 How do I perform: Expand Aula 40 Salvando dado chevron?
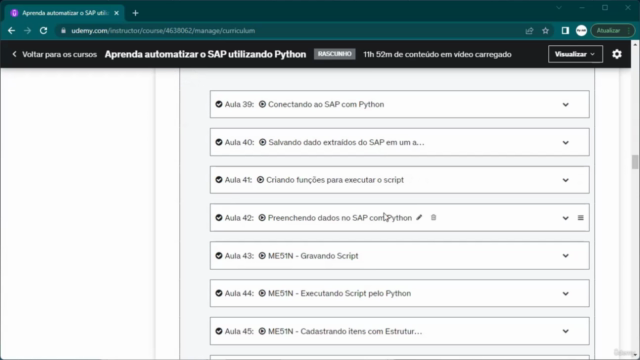point(565,143)
